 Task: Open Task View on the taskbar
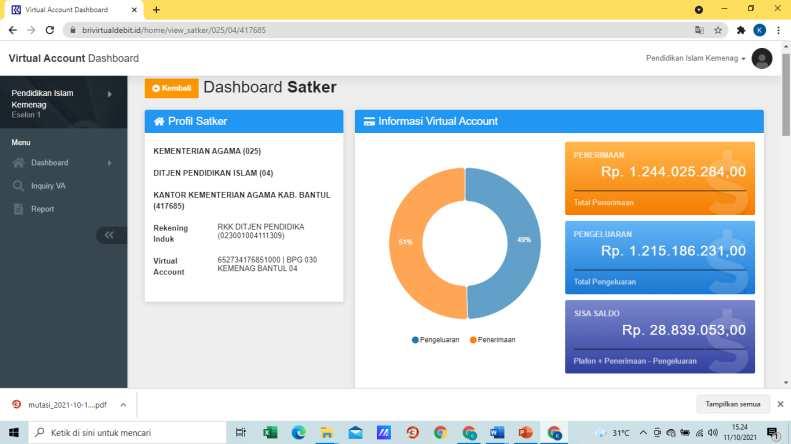[x=241, y=432]
